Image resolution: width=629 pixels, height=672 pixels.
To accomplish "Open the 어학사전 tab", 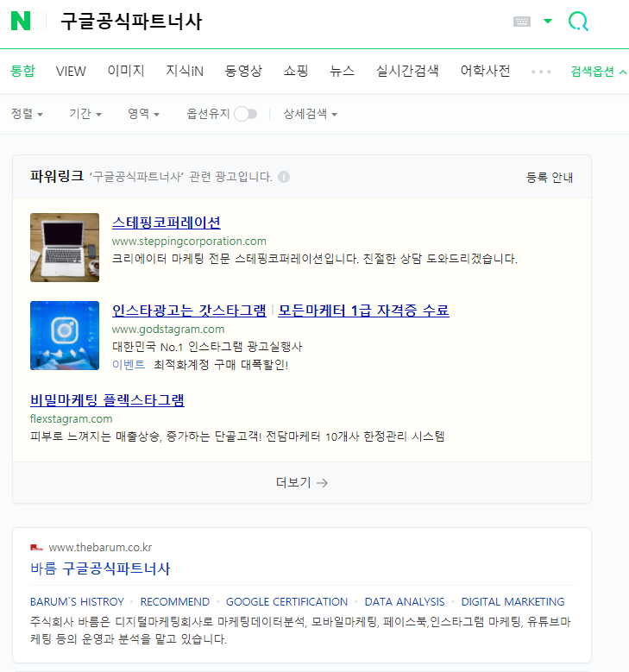I will click(x=486, y=71).
